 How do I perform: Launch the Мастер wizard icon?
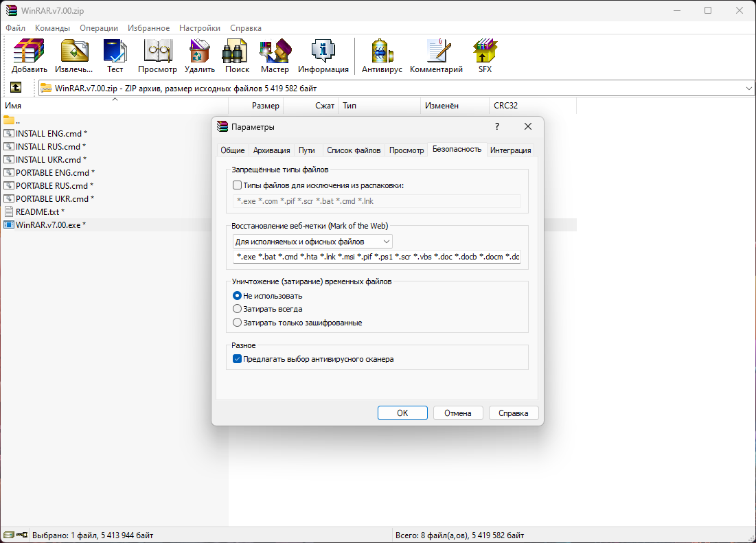pos(275,56)
